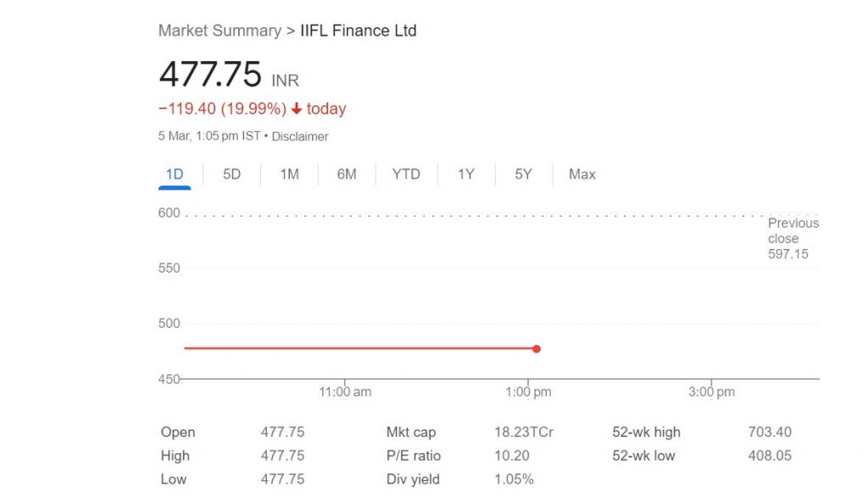Open the 5Y price history tab
This screenshot has height=498, width=868.
[523, 174]
